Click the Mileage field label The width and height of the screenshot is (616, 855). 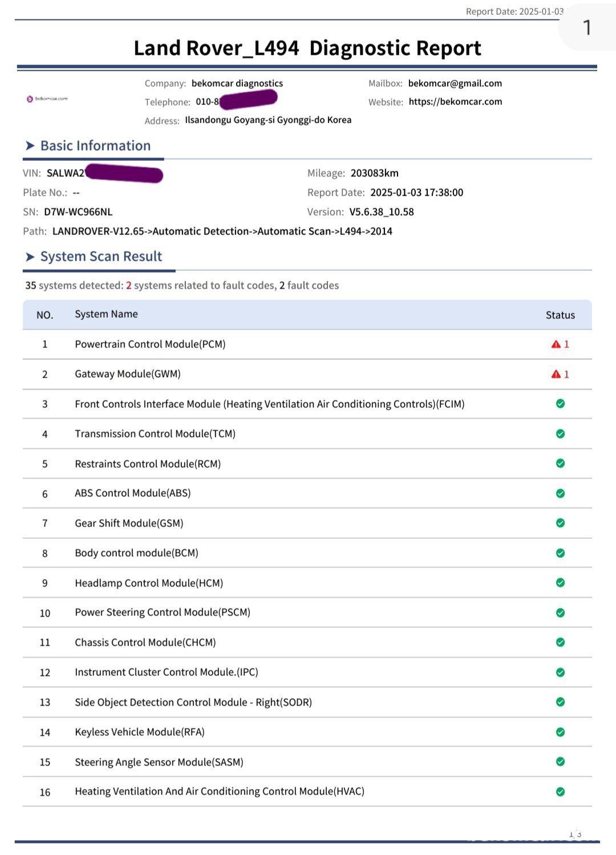tap(326, 173)
